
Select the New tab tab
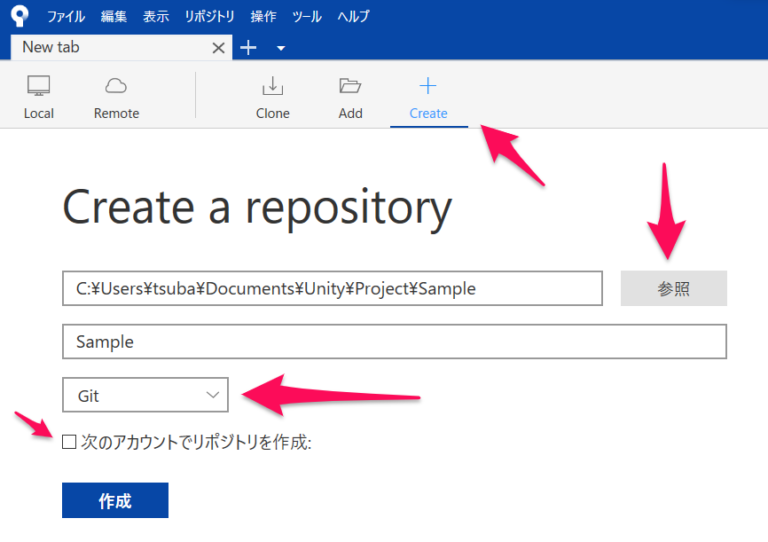coord(121,47)
